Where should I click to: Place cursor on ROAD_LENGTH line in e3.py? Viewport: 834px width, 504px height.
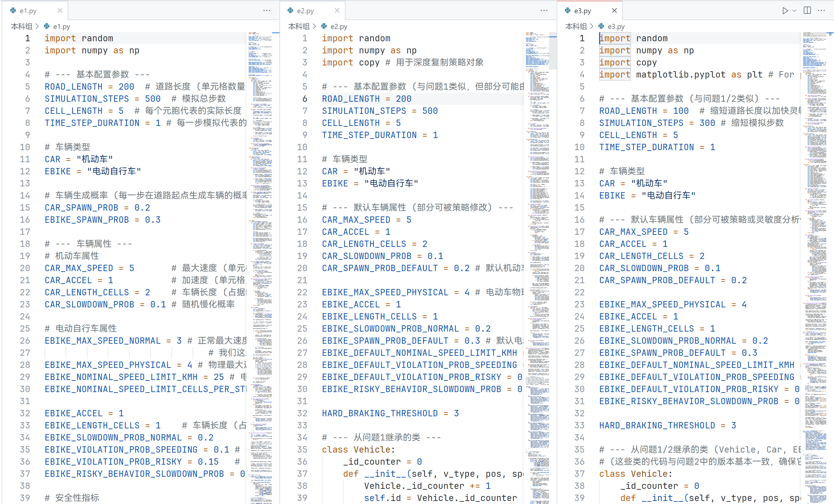627,111
